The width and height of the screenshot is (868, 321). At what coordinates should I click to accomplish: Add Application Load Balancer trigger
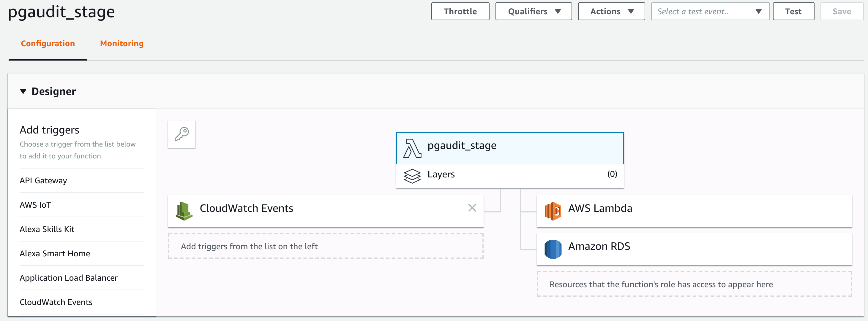(69, 278)
